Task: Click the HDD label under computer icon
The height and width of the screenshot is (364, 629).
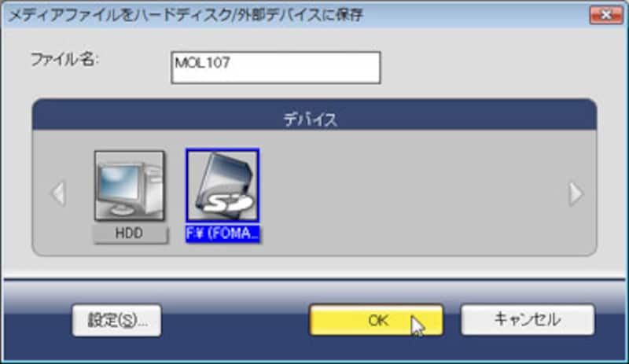Action: tap(130, 233)
